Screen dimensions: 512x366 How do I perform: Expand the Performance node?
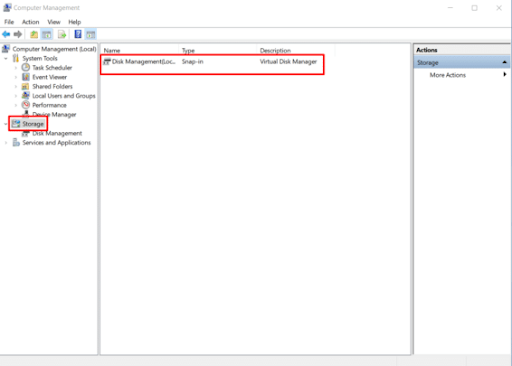tap(16, 105)
